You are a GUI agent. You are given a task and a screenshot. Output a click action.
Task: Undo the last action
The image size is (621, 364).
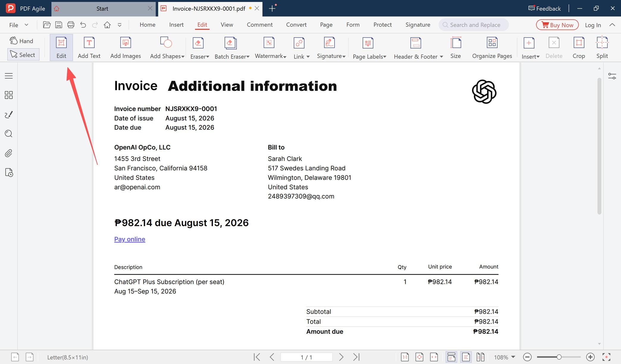tap(83, 25)
